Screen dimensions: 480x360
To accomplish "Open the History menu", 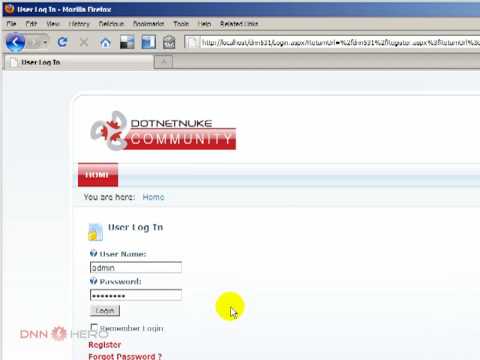I will tap(79, 24).
